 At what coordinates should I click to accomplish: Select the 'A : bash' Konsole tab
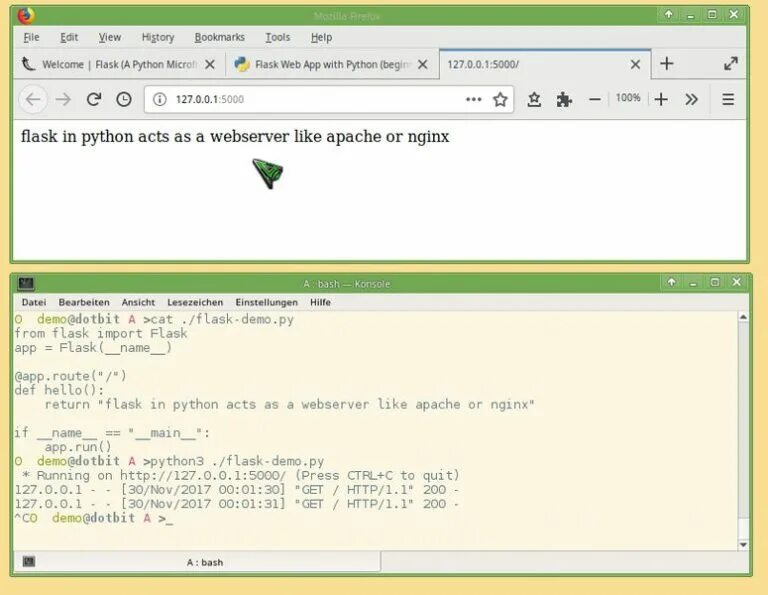pyautogui.click(x=197, y=562)
